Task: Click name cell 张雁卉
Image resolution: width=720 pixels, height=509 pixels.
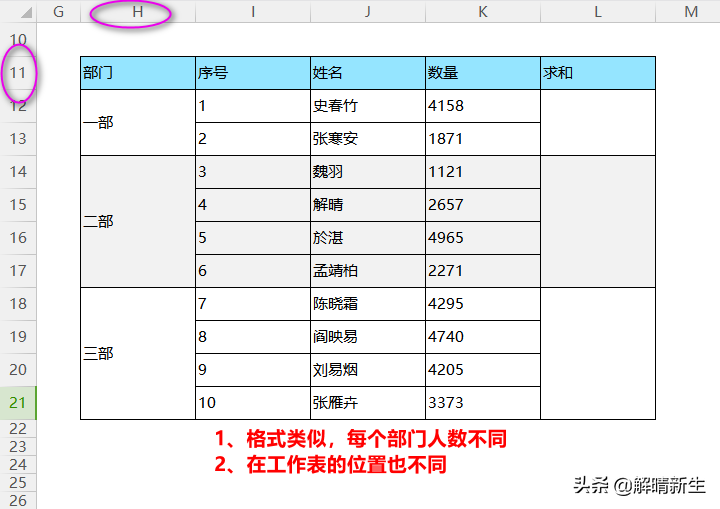Action: [x=368, y=403]
